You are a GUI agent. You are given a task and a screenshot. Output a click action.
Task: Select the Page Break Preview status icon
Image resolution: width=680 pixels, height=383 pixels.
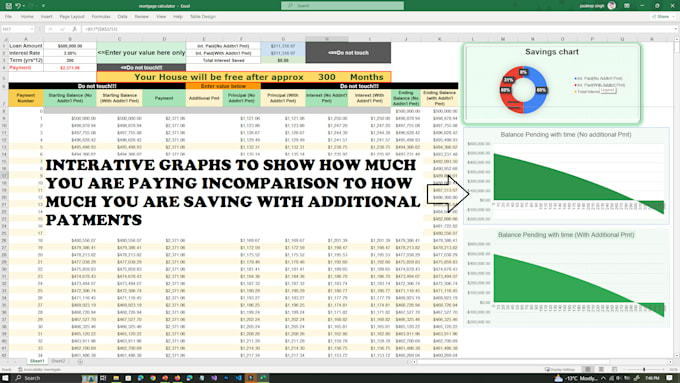pos(615,369)
